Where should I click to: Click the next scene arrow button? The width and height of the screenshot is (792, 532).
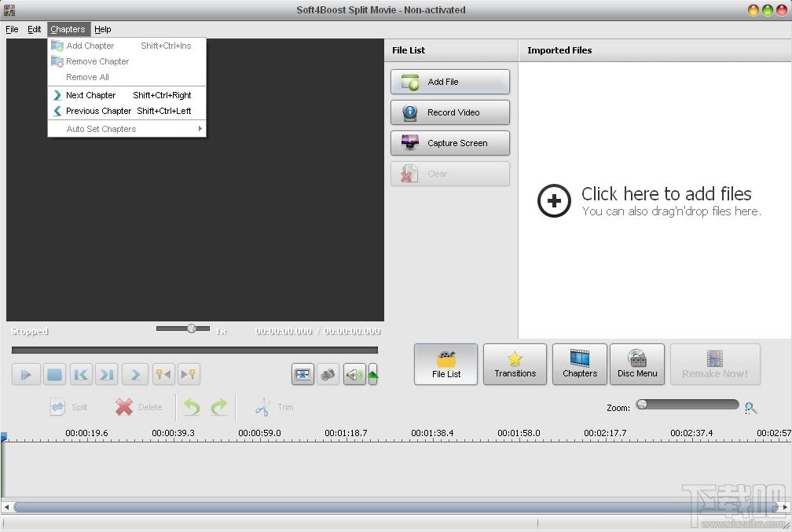pyautogui.click(x=135, y=374)
